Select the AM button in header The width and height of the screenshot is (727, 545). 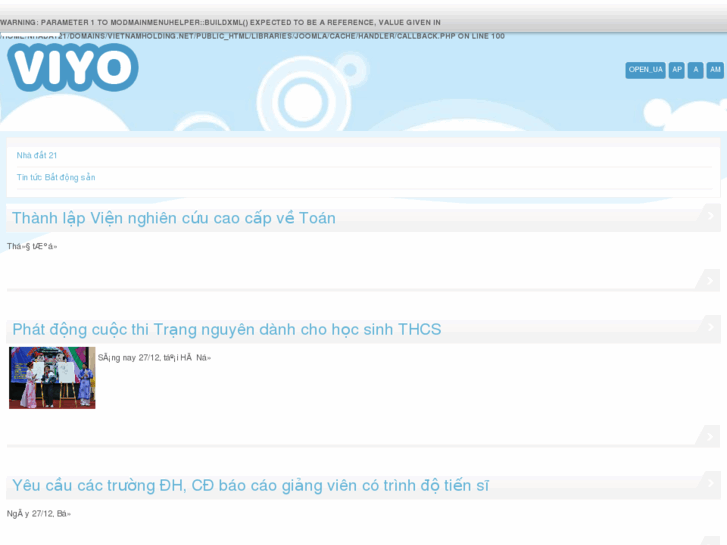[715, 70]
